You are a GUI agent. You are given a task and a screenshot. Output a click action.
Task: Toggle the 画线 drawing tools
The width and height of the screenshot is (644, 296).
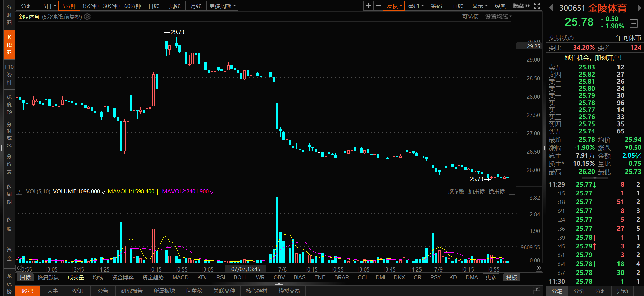[458, 6]
